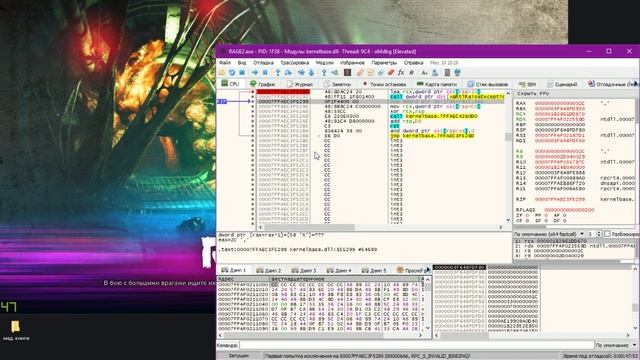Click the dark Scylla plugin toolbar icon

coord(347,73)
